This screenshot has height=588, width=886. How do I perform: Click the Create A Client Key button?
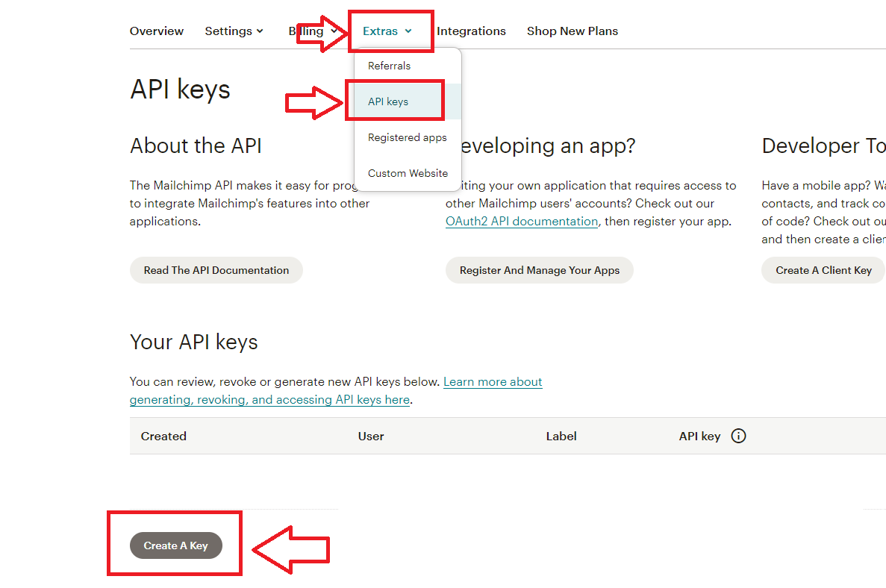(x=823, y=270)
